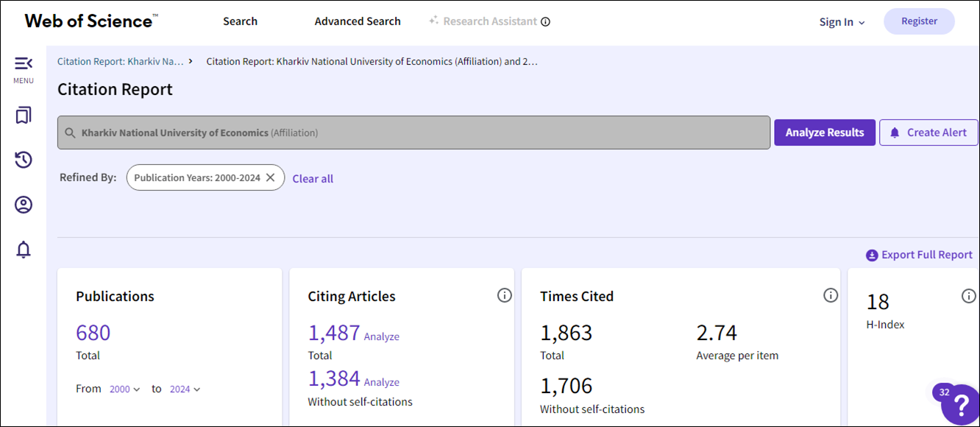
Task: Open the Sign In dropdown
Action: tap(842, 22)
